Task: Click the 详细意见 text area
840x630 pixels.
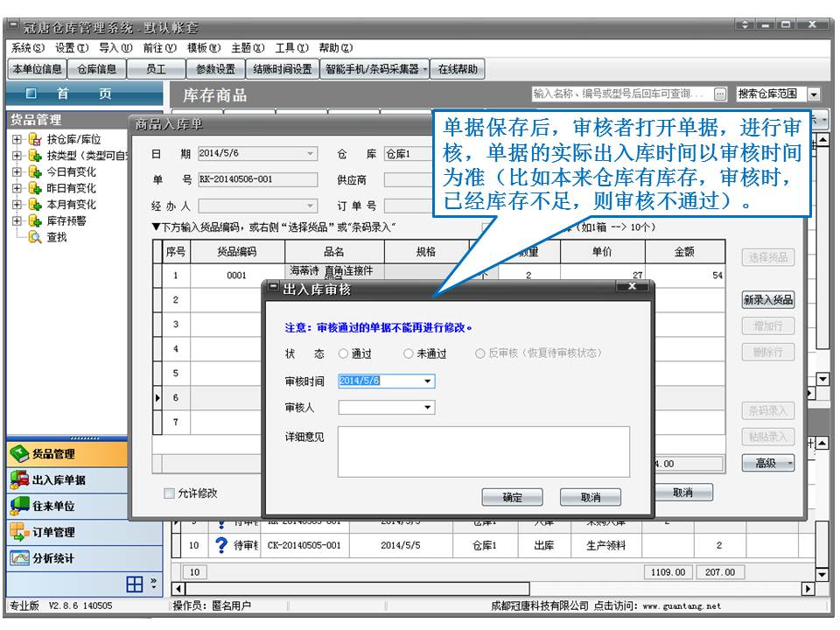Action: (x=483, y=451)
